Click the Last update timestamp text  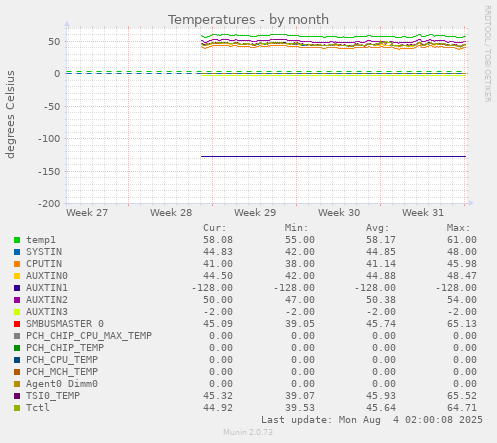tap(372, 420)
